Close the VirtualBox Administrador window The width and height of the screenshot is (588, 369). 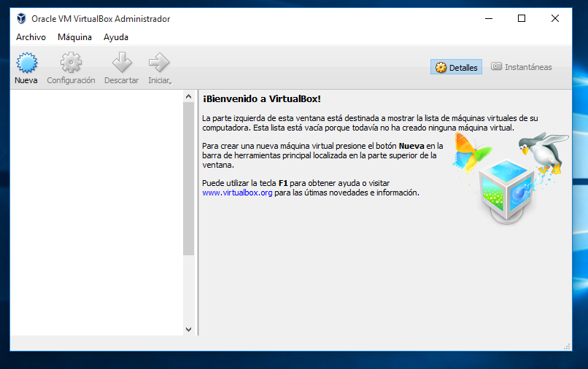coord(555,18)
